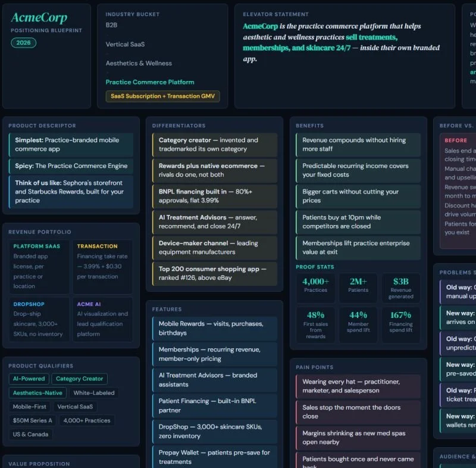Click B2B in the Industry Bucket
The height and width of the screenshot is (468, 476).
(x=111, y=25)
